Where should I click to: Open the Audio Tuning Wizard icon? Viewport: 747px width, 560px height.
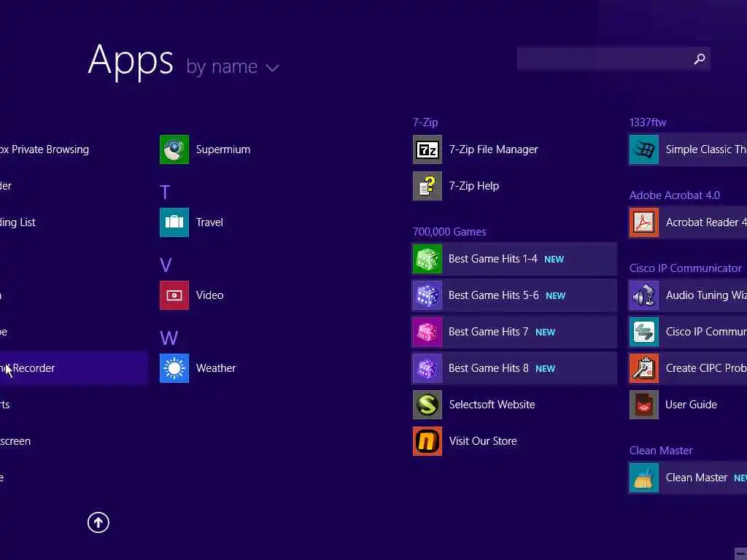tap(644, 295)
